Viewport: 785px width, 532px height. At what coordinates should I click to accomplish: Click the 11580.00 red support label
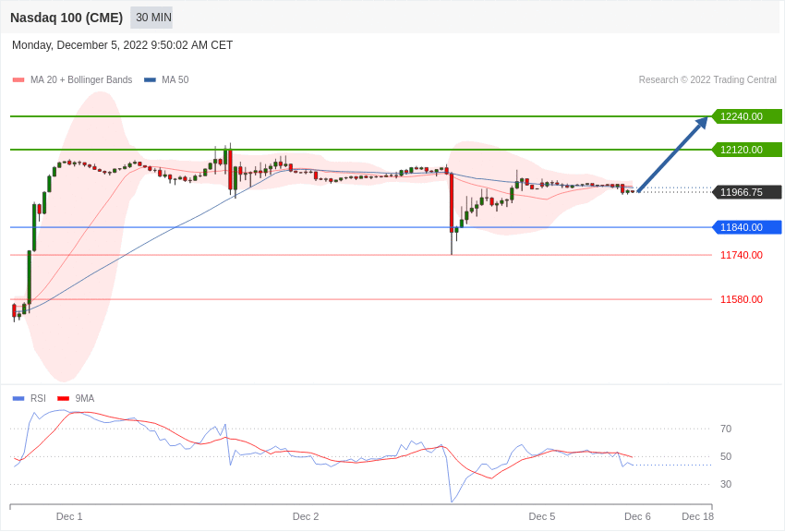(742, 299)
